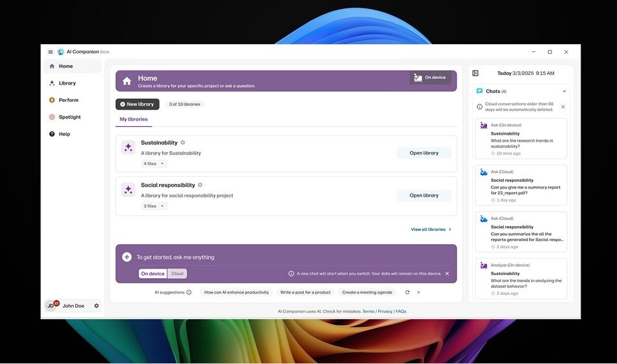Go to Home in sidebar

pyautogui.click(x=72, y=66)
